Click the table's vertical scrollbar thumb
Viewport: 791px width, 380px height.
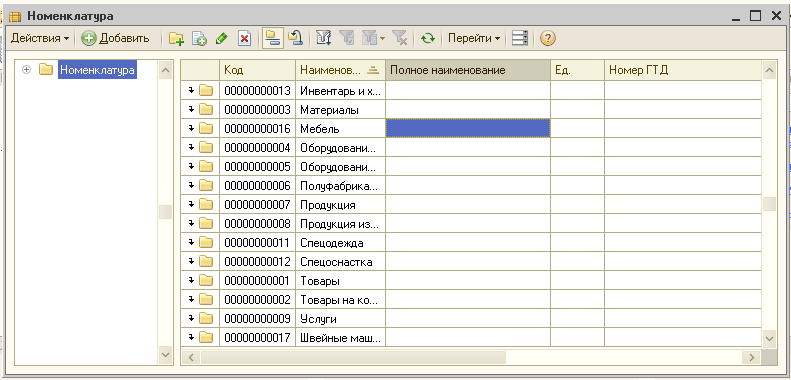769,204
